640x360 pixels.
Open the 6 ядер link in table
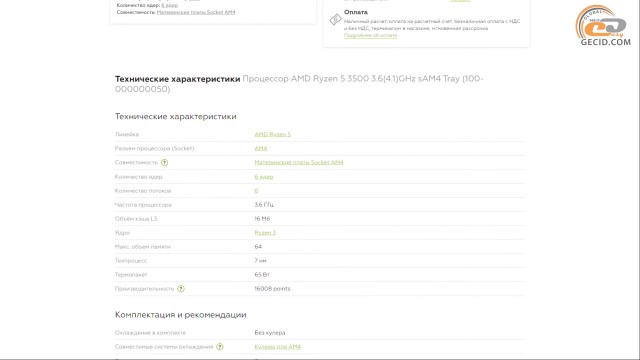click(x=264, y=177)
